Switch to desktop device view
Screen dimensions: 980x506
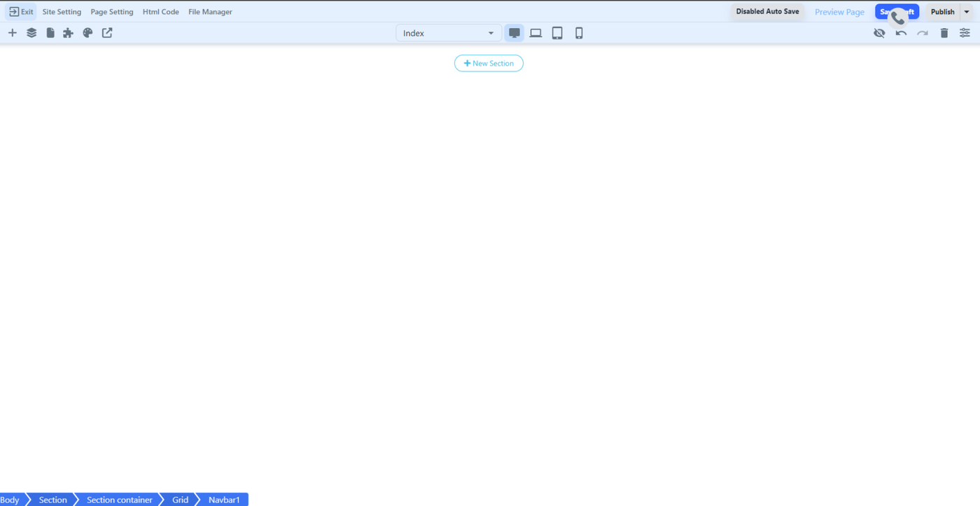coord(514,33)
